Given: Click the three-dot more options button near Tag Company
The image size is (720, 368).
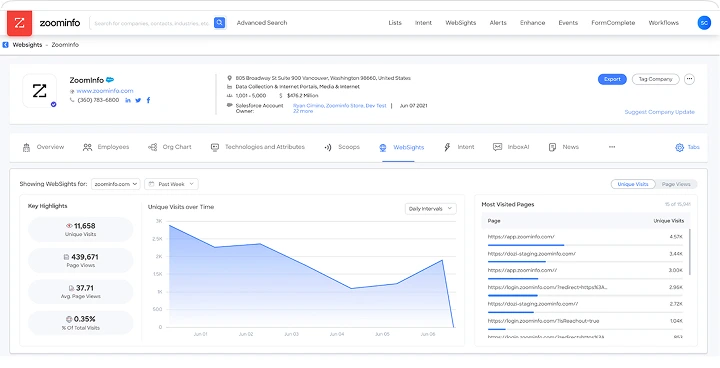Looking at the screenshot, I should click(x=689, y=79).
